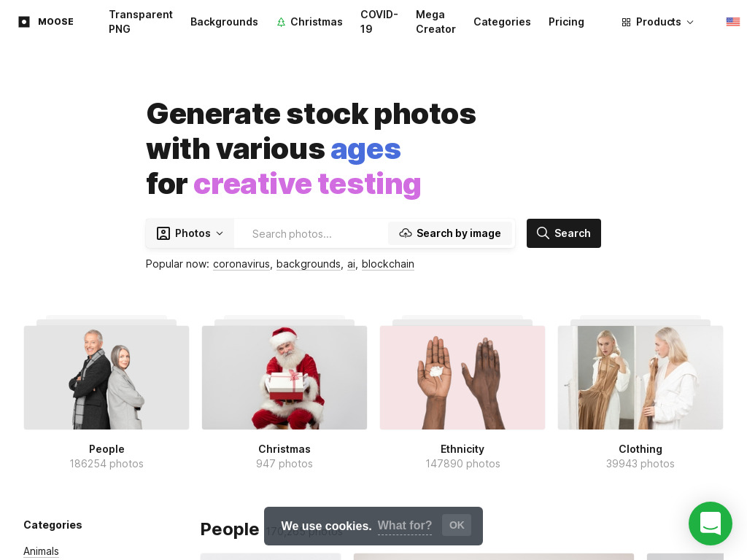Open the Clothing collection thumbnail
This screenshot has height=560, width=747.
click(640, 377)
